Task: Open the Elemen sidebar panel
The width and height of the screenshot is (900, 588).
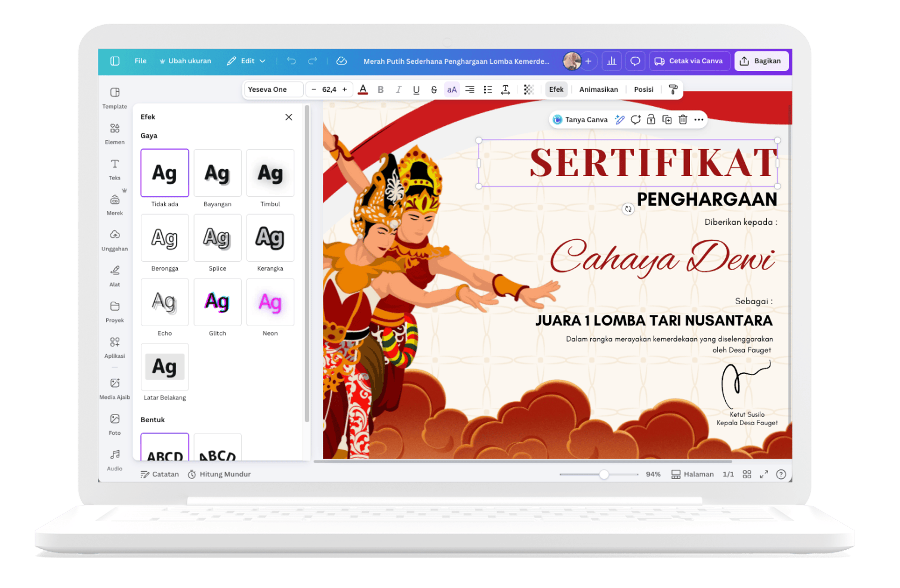Action: 114,134
